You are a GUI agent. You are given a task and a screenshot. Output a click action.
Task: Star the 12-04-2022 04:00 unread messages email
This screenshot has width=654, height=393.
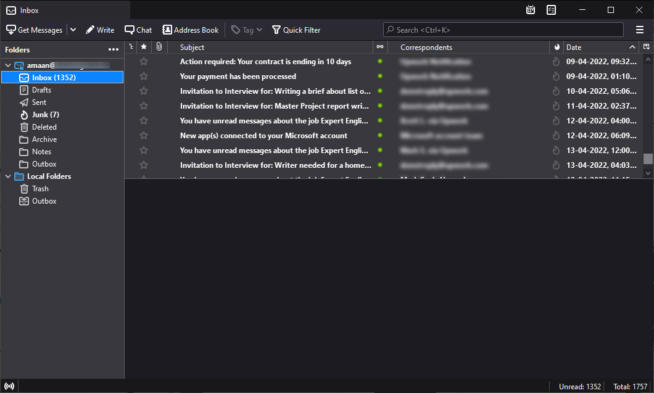(x=144, y=121)
